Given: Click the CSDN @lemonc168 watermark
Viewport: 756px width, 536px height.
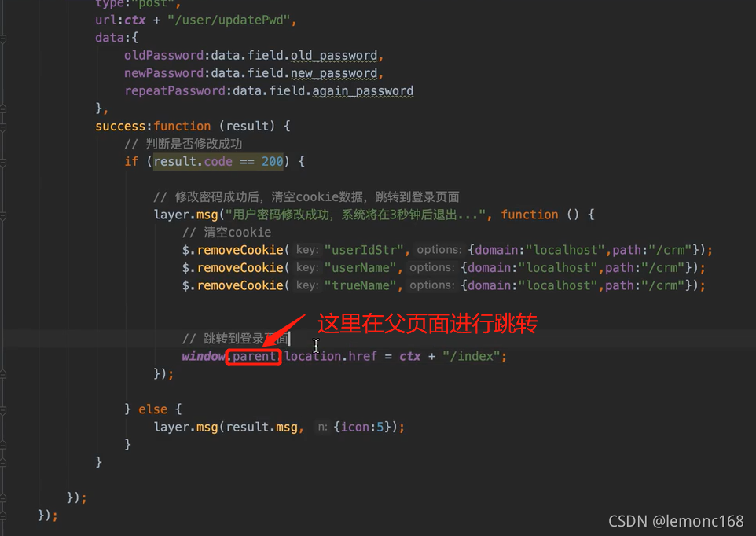Looking at the screenshot, I should click(x=676, y=521).
